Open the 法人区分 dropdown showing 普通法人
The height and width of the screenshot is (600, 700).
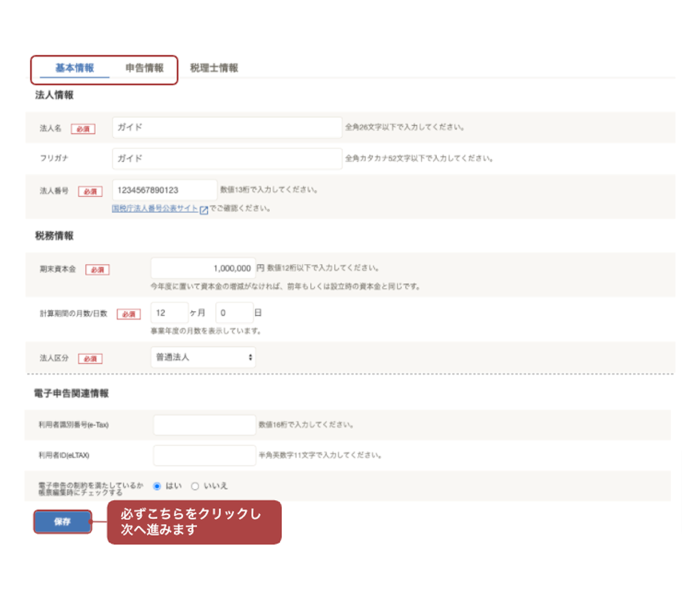pyautogui.click(x=203, y=357)
